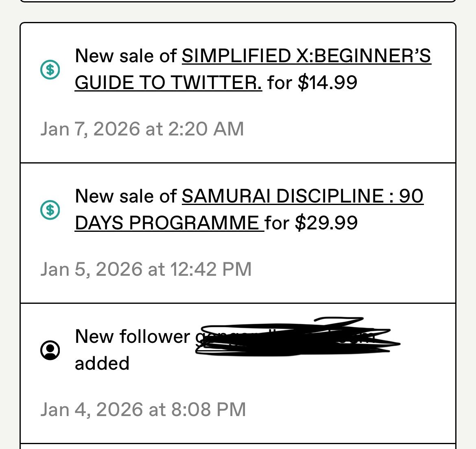The width and height of the screenshot is (476, 449).
Task: Click the cut-off row below the follower entry
Action: (238, 446)
